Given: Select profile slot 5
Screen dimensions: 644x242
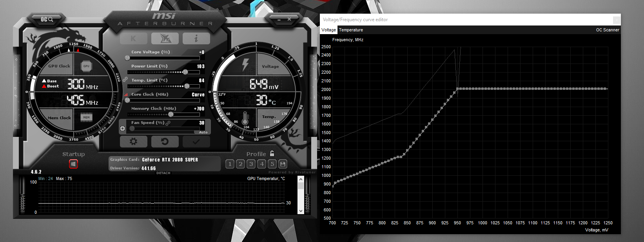Looking at the screenshot, I should (x=272, y=164).
